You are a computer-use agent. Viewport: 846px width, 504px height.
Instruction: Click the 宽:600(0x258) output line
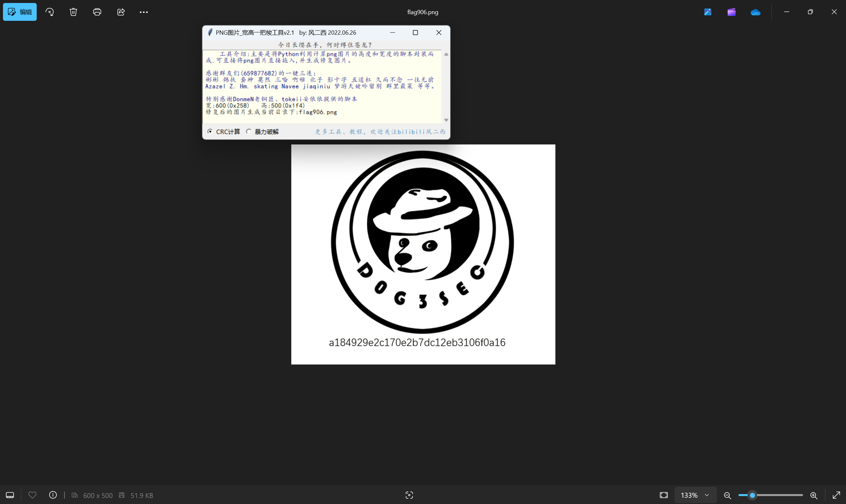227,106
